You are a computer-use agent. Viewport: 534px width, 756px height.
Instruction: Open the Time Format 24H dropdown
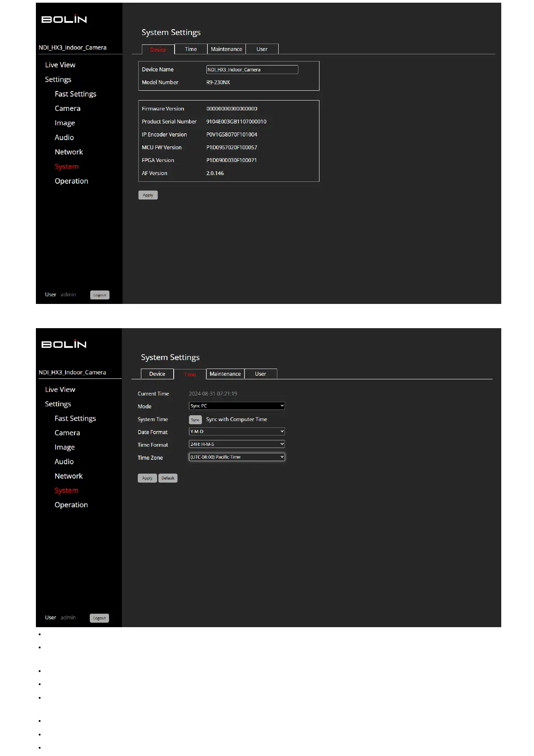tap(236, 444)
